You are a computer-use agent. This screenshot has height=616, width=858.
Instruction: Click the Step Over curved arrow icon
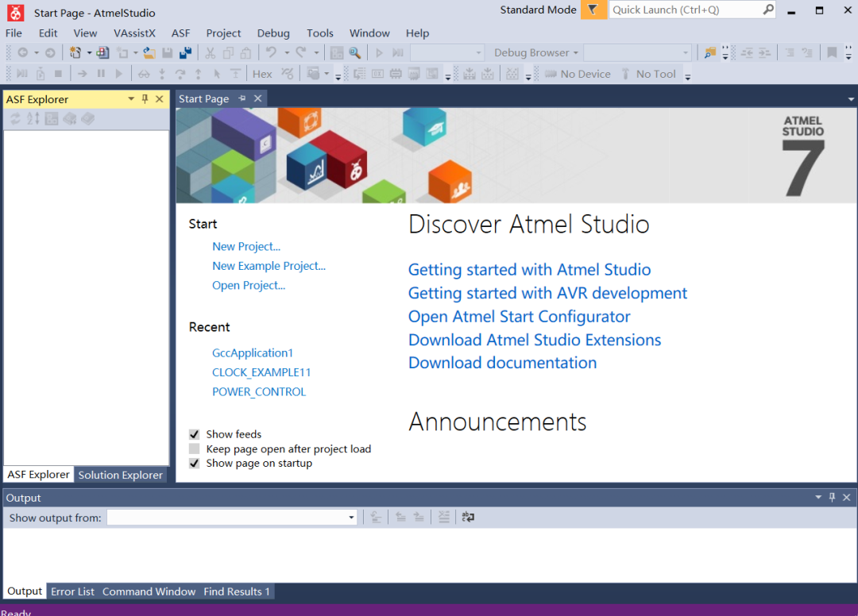(180, 74)
